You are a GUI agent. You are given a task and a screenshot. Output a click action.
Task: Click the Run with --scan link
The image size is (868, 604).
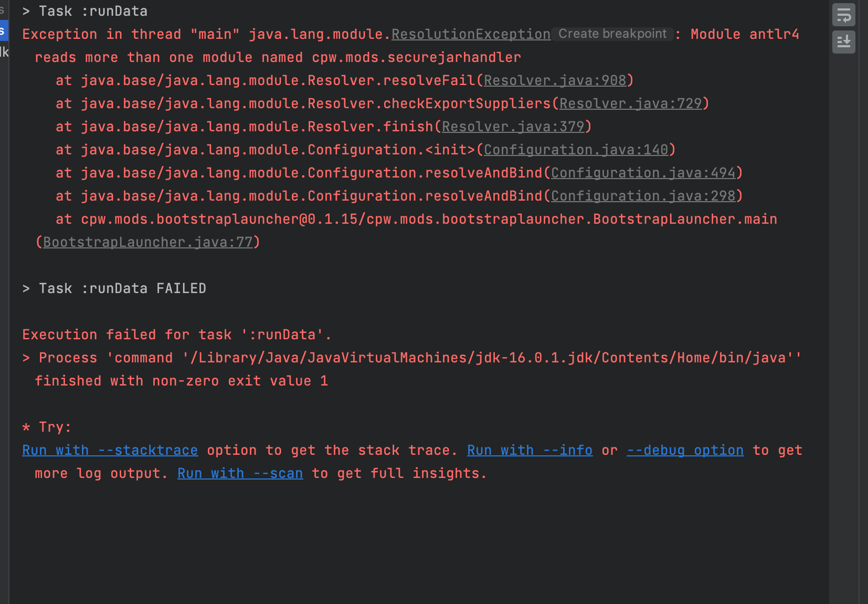tap(240, 473)
